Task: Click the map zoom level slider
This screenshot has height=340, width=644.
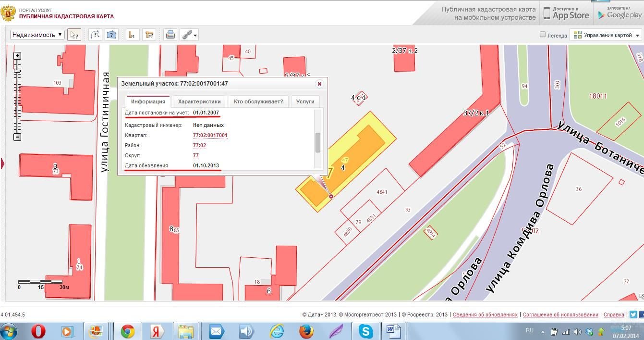Action: click(17, 96)
